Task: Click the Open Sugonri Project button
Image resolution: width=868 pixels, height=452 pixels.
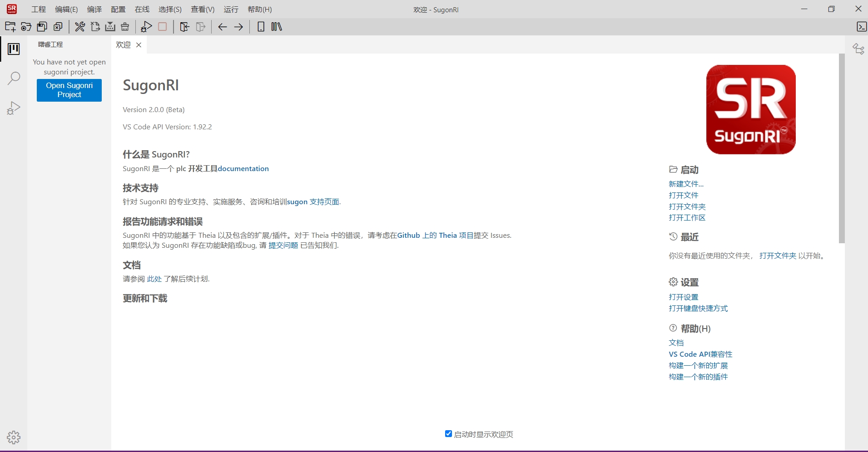Action: (x=69, y=90)
